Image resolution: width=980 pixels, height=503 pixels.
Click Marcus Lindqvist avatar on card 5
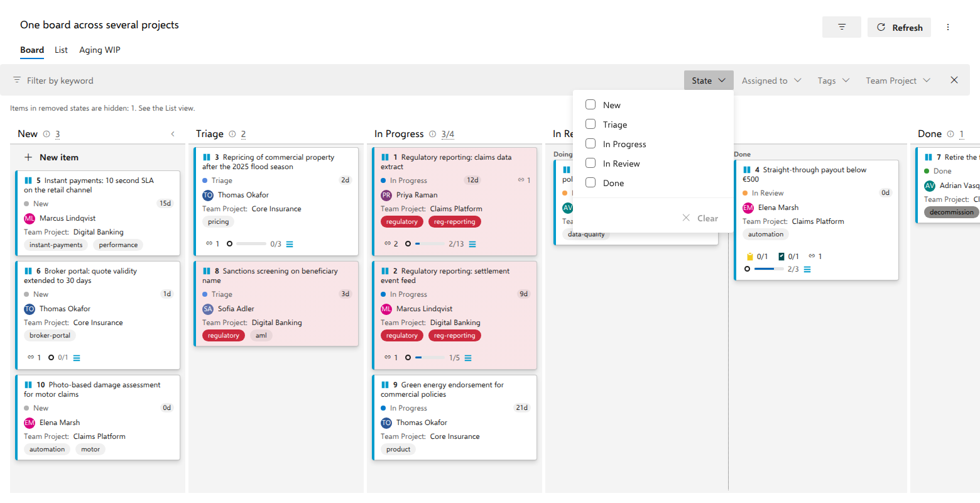[30, 219]
